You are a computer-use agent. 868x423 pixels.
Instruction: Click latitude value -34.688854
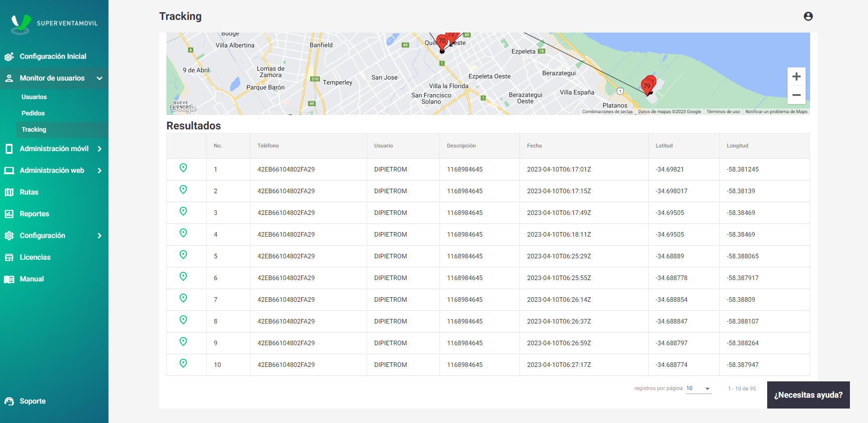click(671, 300)
